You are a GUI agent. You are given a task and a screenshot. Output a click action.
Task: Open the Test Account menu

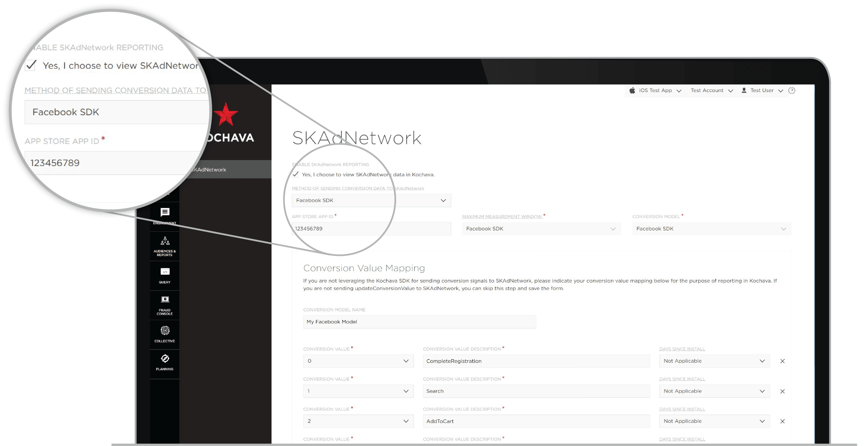[x=712, y=90]
